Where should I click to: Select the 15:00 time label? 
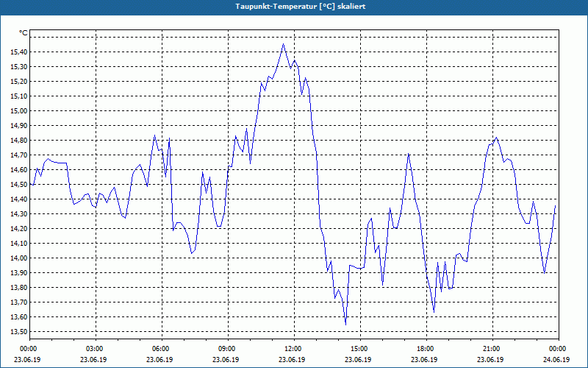(359, 349)
